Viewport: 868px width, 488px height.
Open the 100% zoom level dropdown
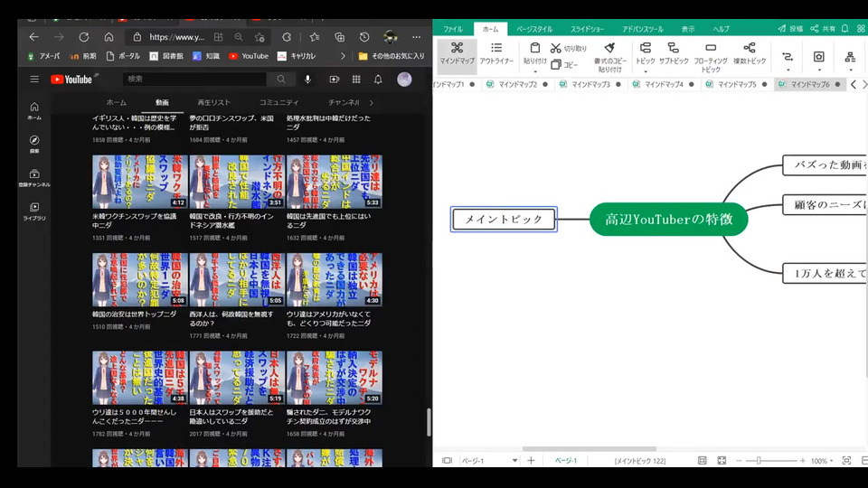click(x=832, y=461)
